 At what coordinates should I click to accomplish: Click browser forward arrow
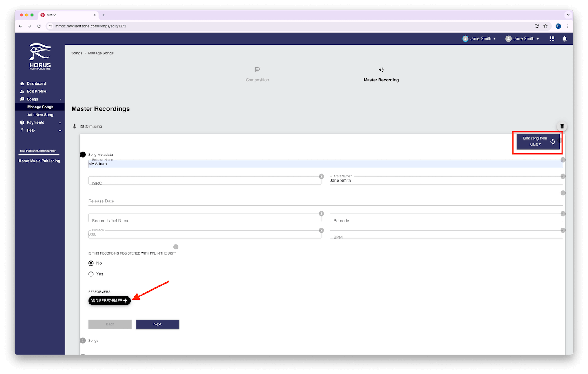coord(29,26)
